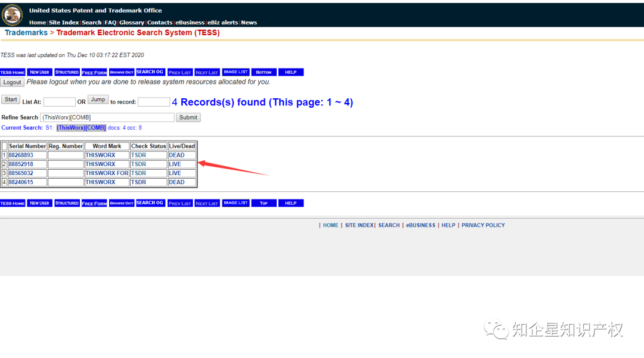
Task: Check TSDR status for 88240615
Action: point(138,182)
